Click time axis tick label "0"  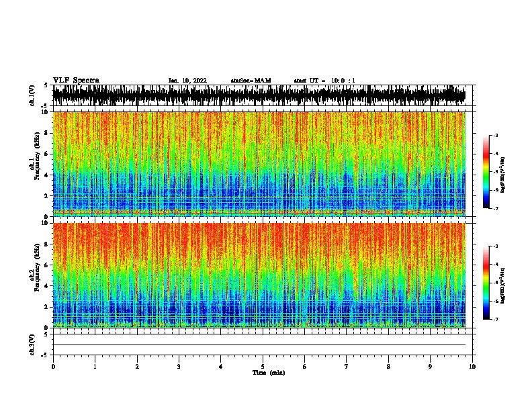tap(53, 366)
